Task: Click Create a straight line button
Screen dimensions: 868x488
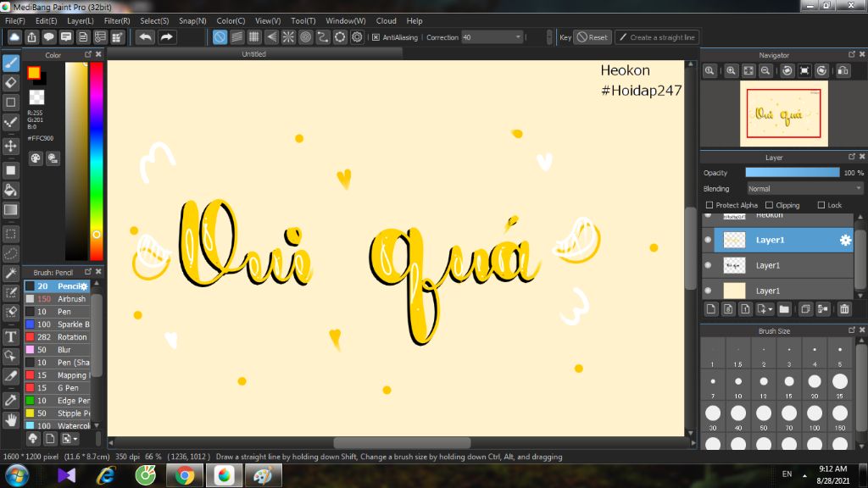Action: coord(657,37)
